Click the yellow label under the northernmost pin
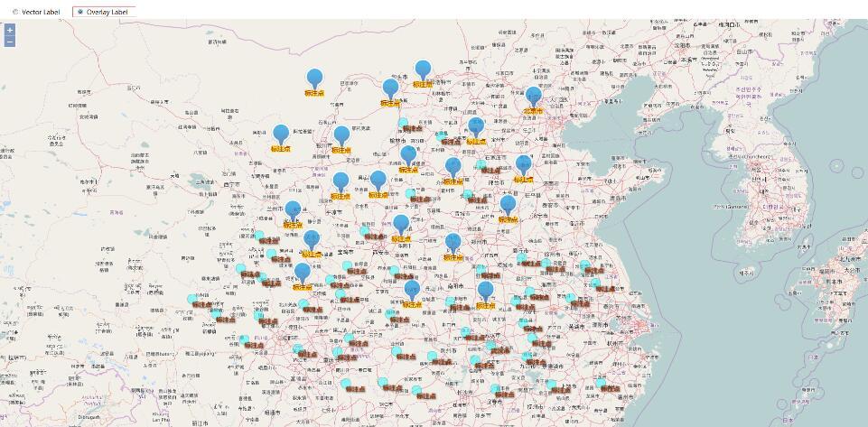The width and height of the screenshot is (868, 427). pyautogui.click(x=423, y=84)
